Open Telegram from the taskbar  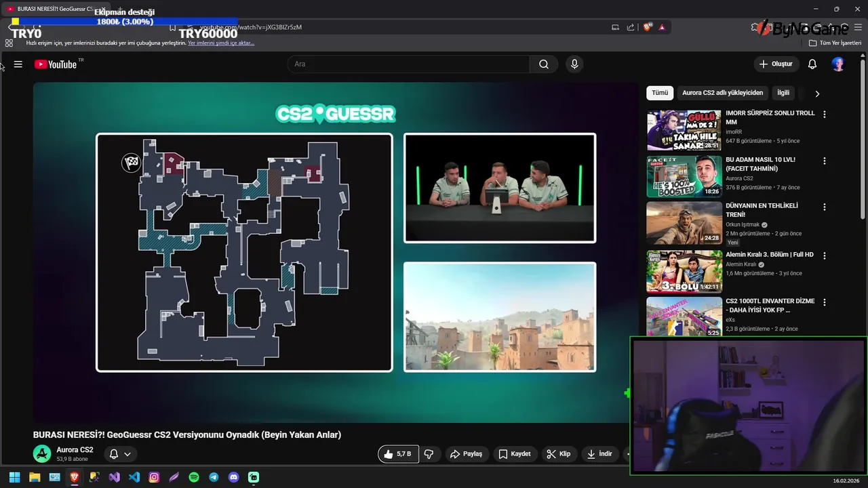pos(214,477)
